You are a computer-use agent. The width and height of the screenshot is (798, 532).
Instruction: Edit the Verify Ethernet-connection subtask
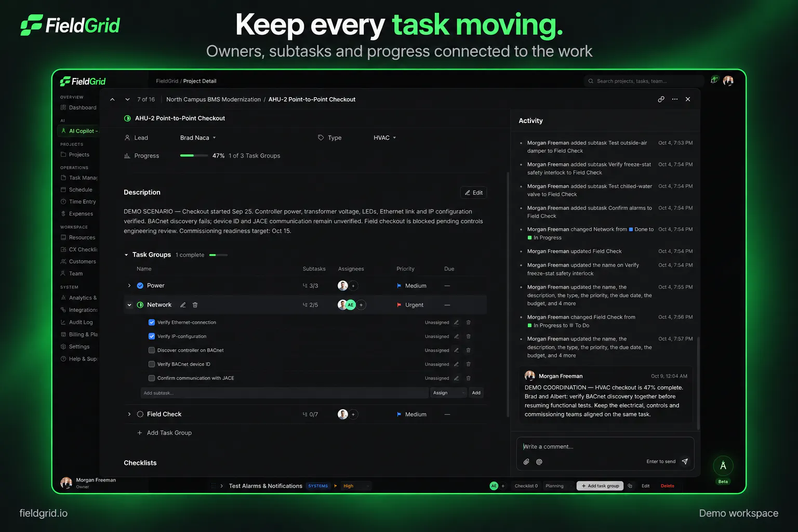456,323
